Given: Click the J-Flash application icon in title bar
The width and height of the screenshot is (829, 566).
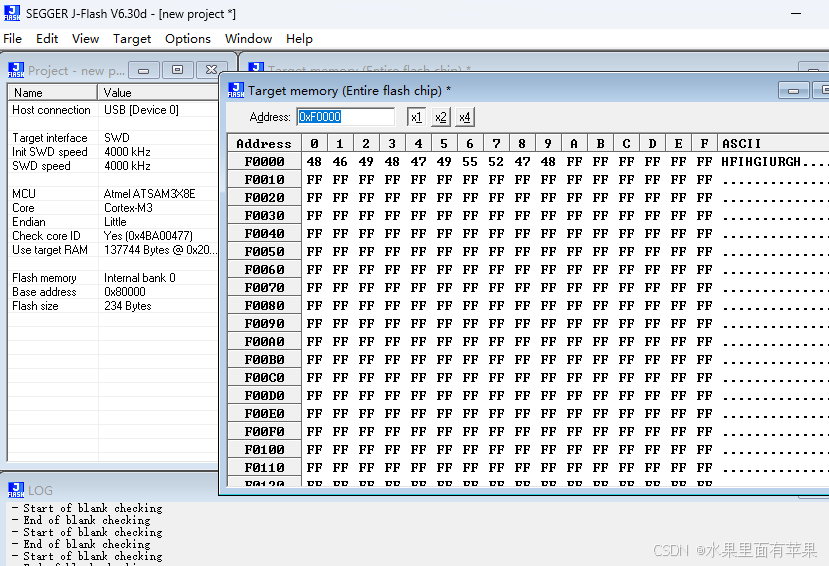Looking at the screenshot, I should (x=12, y=13).
